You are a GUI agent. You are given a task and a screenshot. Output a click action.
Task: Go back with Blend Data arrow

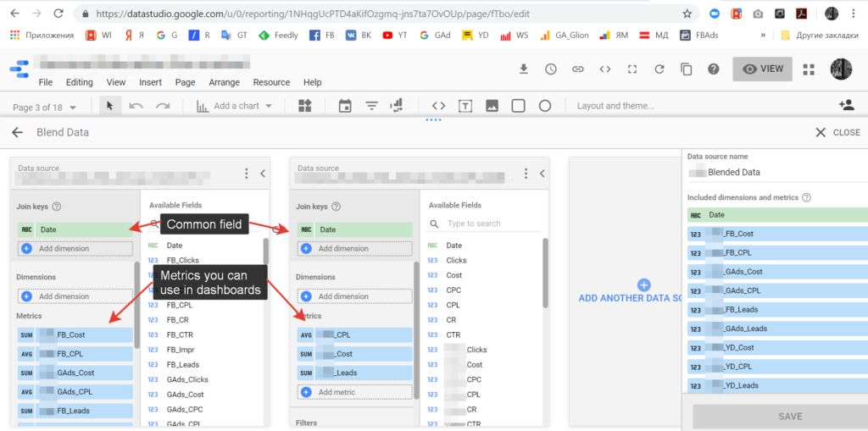17,132
